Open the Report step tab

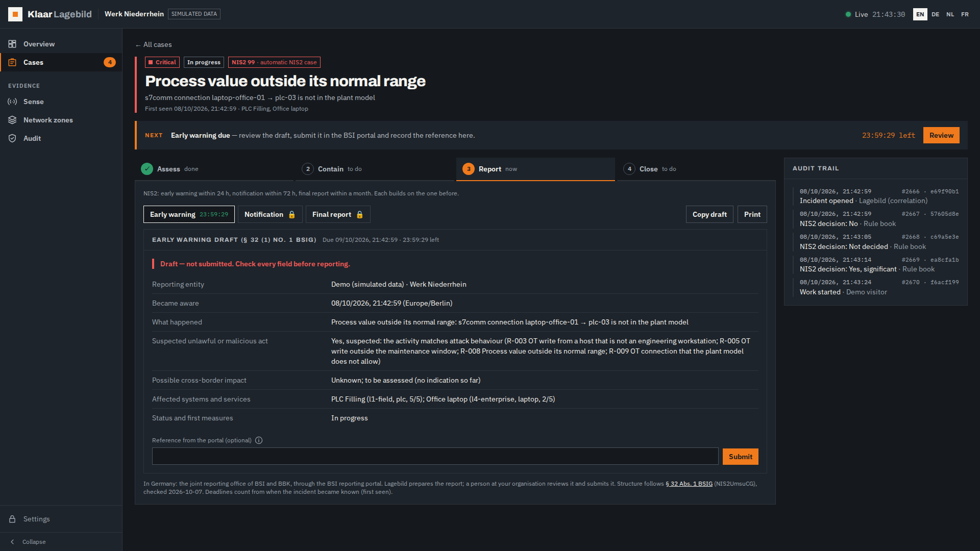(535, 169)
